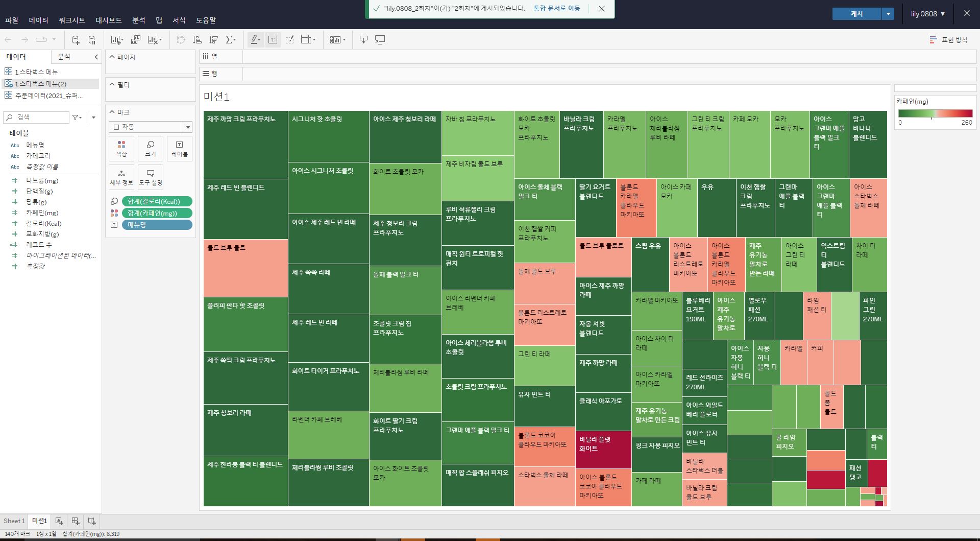
Task: Click label icon beside 메뉴명 pill
Action: pyautogui.click(x=114, y=225)
